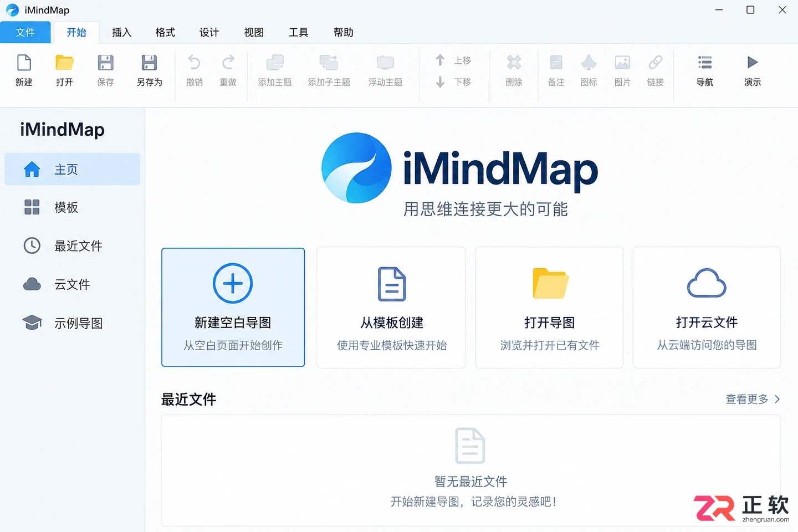Switch to the 插入 (Insert) tab
This screenshot has width=798, height=532.
[121, 32]
